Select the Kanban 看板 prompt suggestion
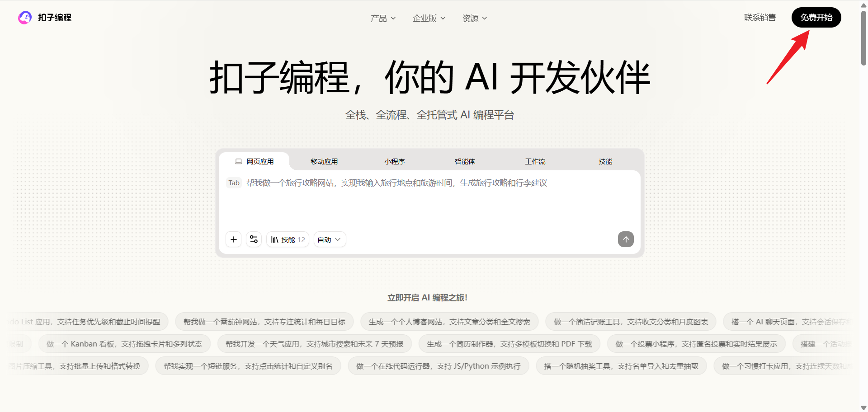The height and width of the screenshot is (412, 868). tap(124, 344)
